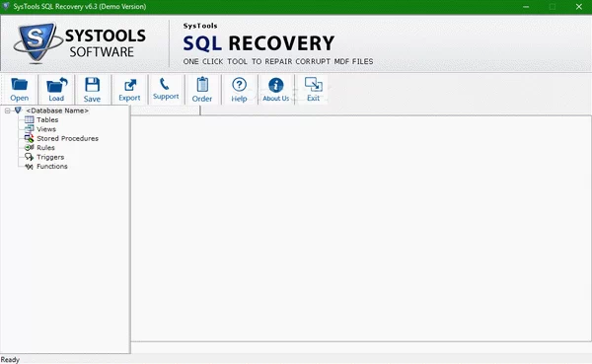Select the Triggers tree item
The height and width of the screenshot is (364, 592).
[x=50, y=157]
